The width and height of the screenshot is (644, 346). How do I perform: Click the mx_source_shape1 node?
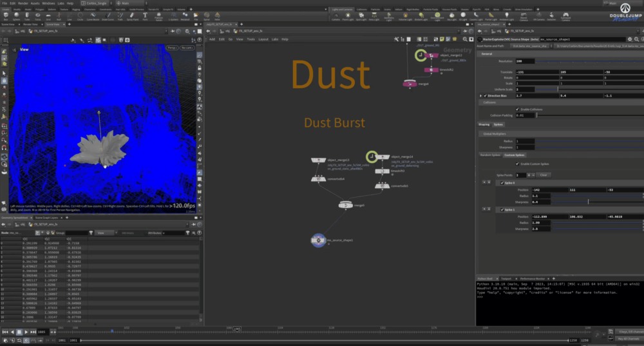coord(318,240)
